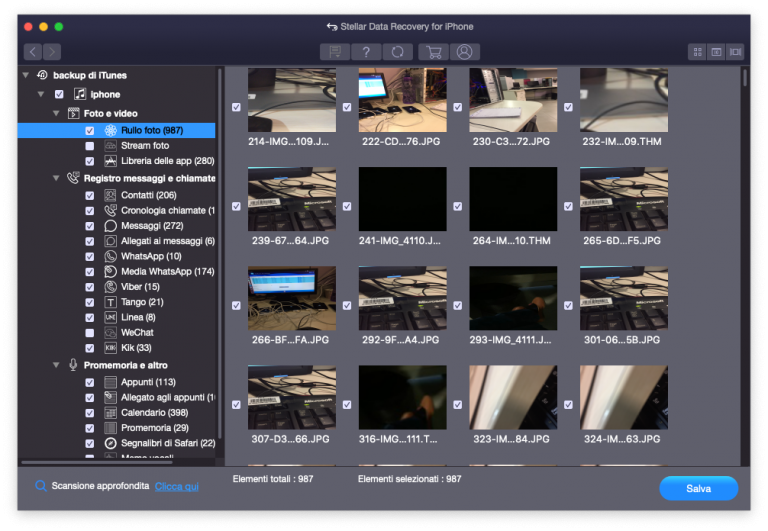Open the user account icon
Screen dimensions: 768x531
tap(464, 51)
